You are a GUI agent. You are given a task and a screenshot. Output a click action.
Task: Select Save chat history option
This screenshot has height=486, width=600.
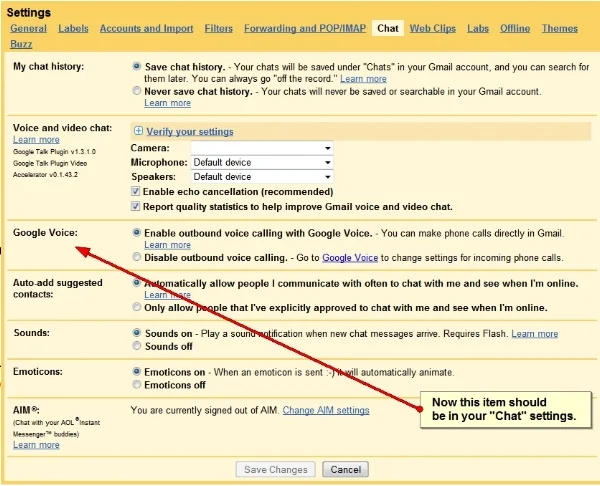point(137,66)
